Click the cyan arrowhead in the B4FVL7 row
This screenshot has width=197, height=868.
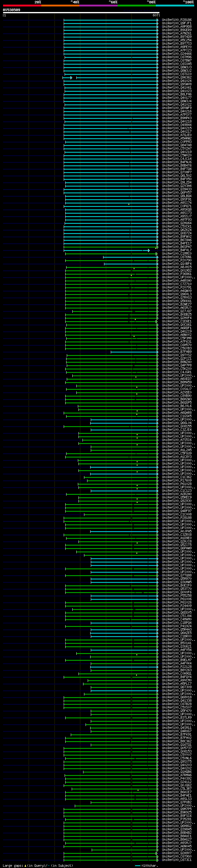[x=149, y=250]
